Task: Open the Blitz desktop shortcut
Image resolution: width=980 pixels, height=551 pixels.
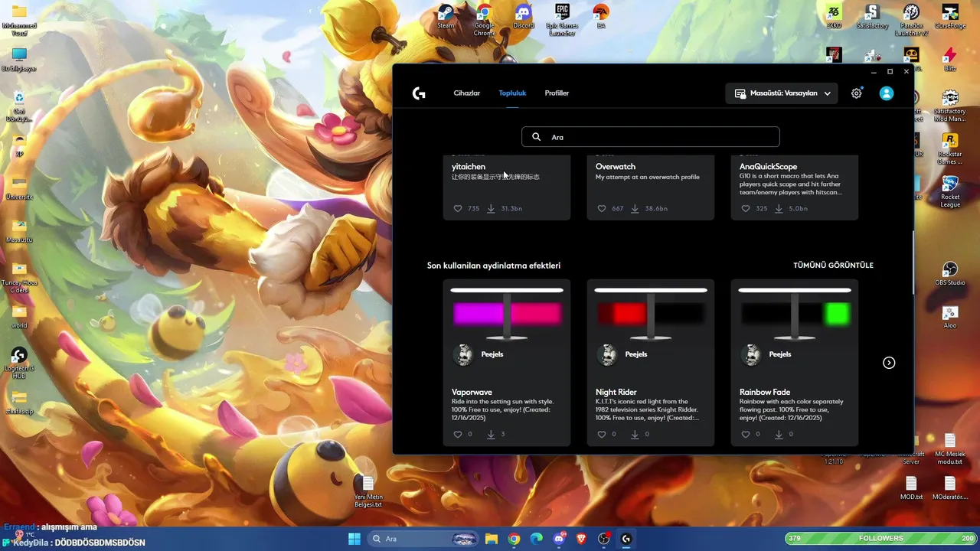Action: click(x=950, y=59)
